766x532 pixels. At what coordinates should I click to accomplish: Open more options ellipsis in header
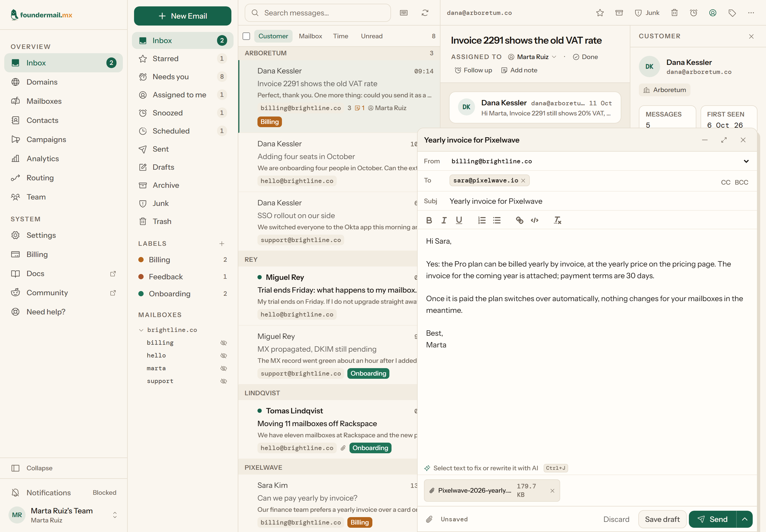[x=751, y=13]
